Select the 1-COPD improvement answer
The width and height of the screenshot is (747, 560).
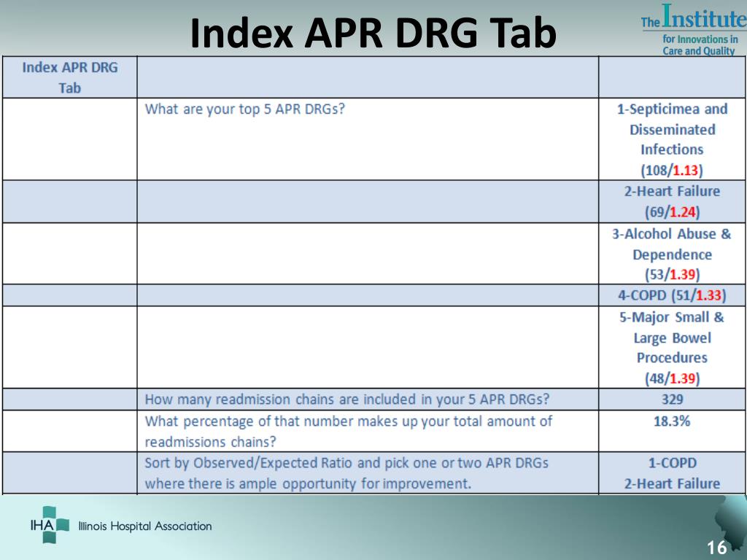(x=672, y=463)
